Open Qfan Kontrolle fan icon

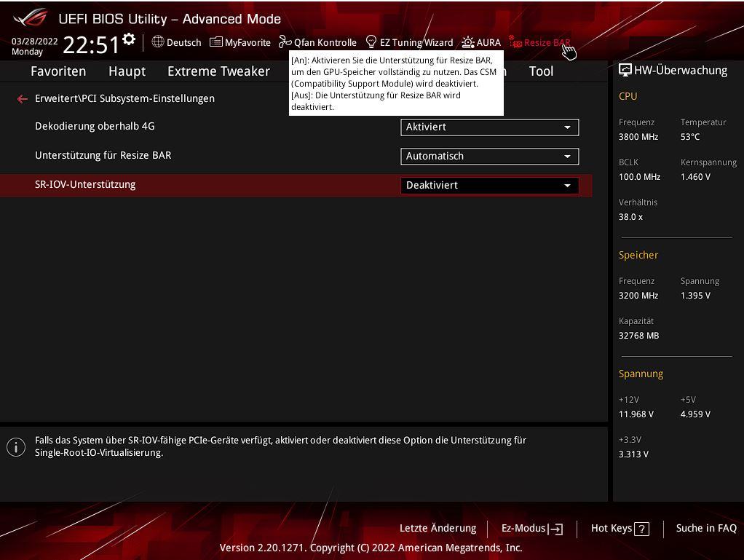285,42
